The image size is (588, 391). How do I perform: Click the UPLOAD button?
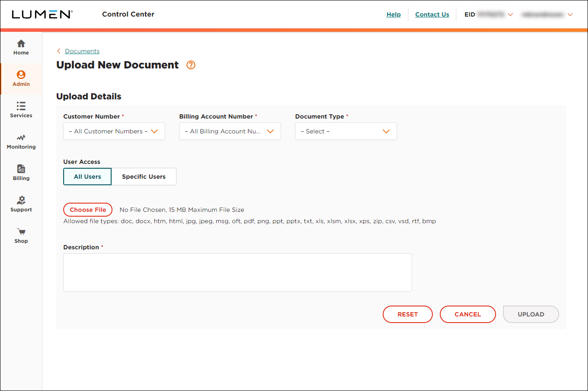[531, 314]
